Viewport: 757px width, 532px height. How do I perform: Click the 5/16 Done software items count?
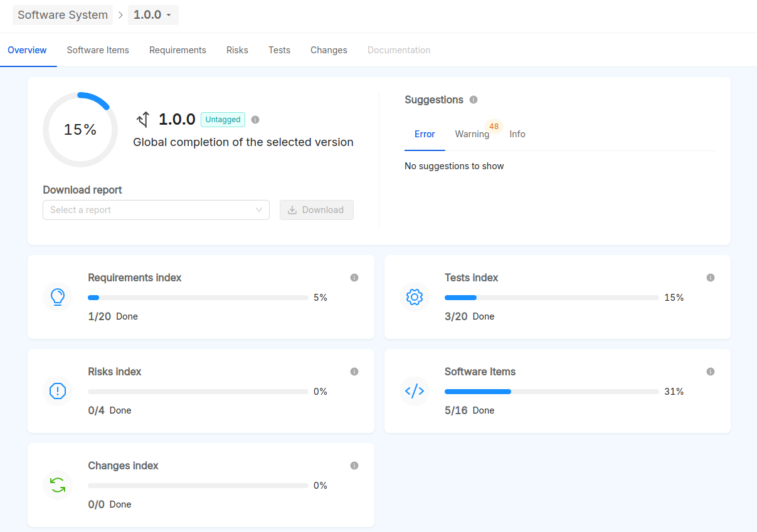tap(470, 410)
